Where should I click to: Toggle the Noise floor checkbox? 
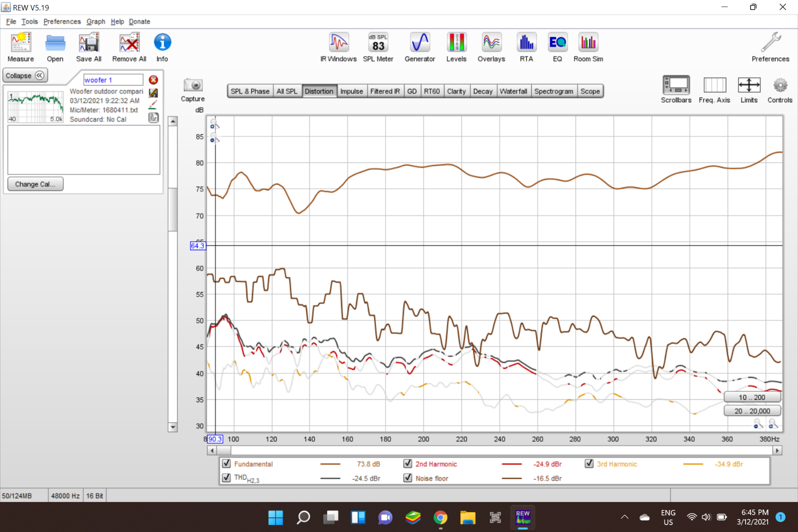[407, 478]
